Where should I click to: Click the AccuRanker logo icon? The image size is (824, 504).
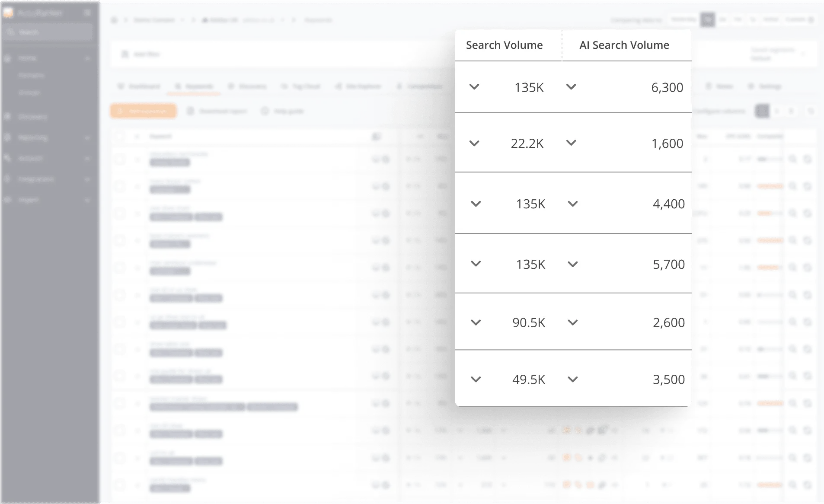[x=8, y=13]
